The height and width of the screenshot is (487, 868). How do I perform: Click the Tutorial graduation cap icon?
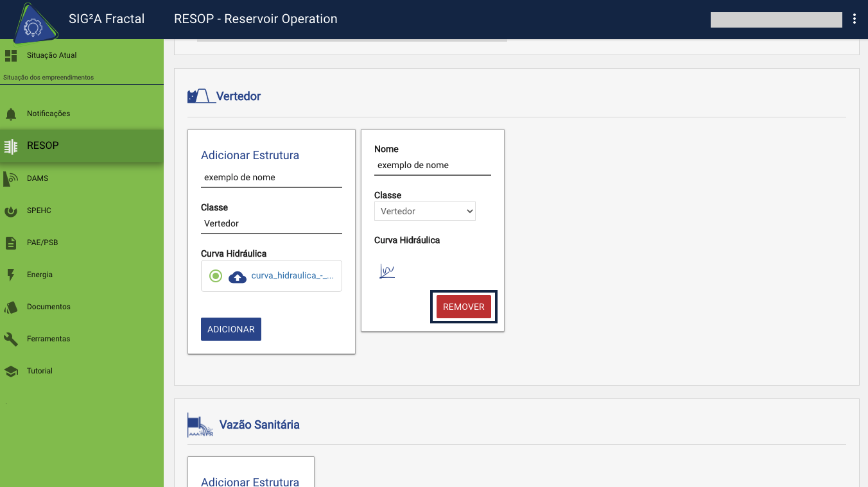[x=11, y=371]
